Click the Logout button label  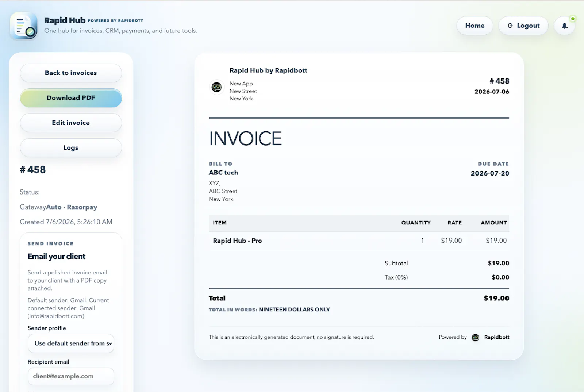(528, 26)
